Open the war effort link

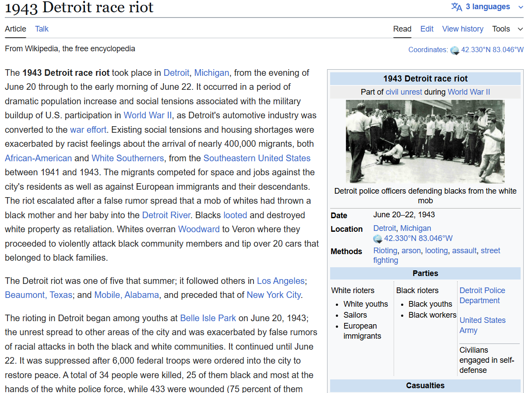click(x=88, y=130)
